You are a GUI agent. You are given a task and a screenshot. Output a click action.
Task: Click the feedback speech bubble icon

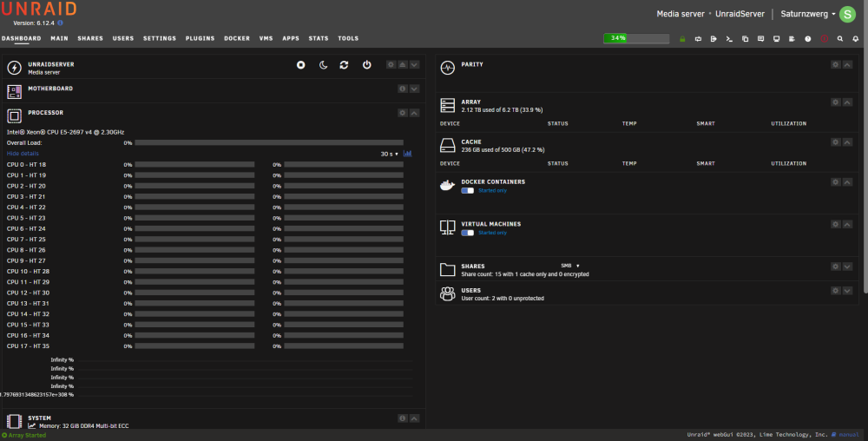click(760, 39)
